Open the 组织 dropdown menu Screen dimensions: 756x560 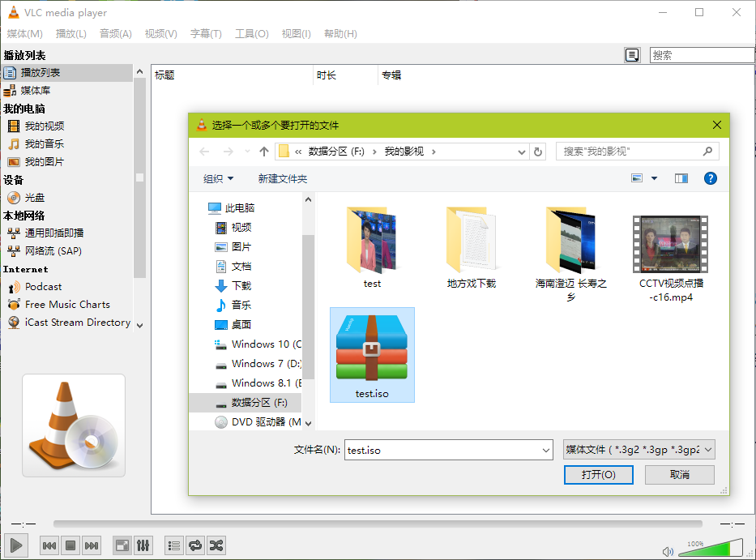pos(219,179)
